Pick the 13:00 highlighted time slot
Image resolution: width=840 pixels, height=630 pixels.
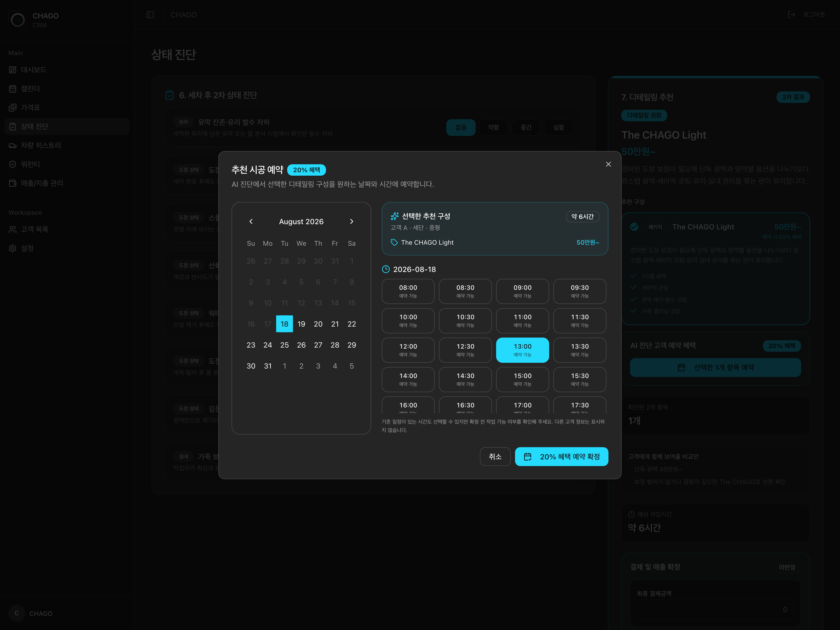coord(523,350)
